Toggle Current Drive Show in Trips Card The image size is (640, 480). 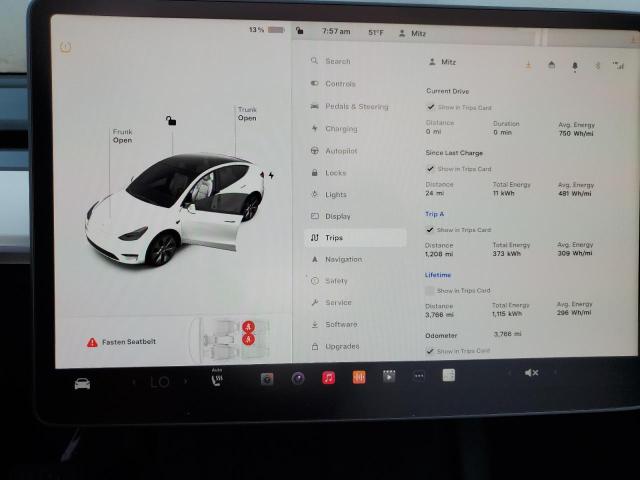click(x=430, y=107)
